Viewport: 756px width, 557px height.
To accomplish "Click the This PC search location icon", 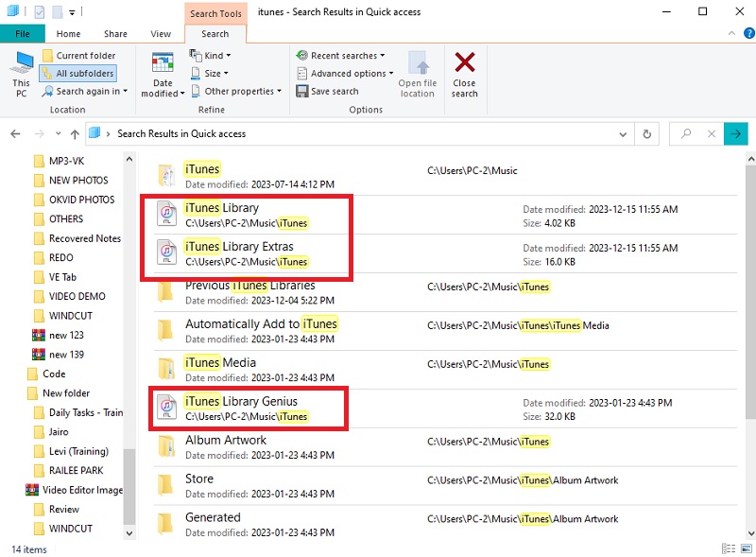I will pyautogui.click(x=21, y=74).
